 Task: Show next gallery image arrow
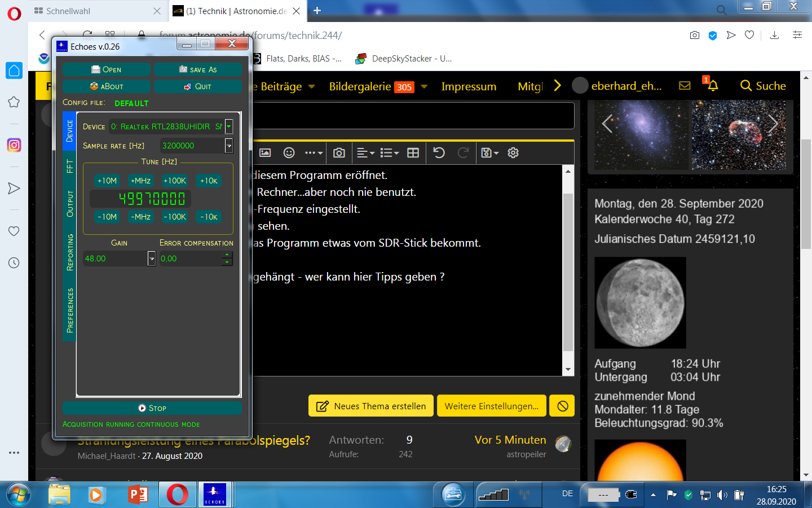773,123
